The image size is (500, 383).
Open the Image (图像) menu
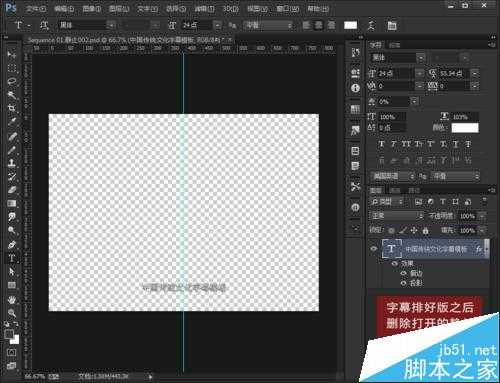tap(91, 8)
